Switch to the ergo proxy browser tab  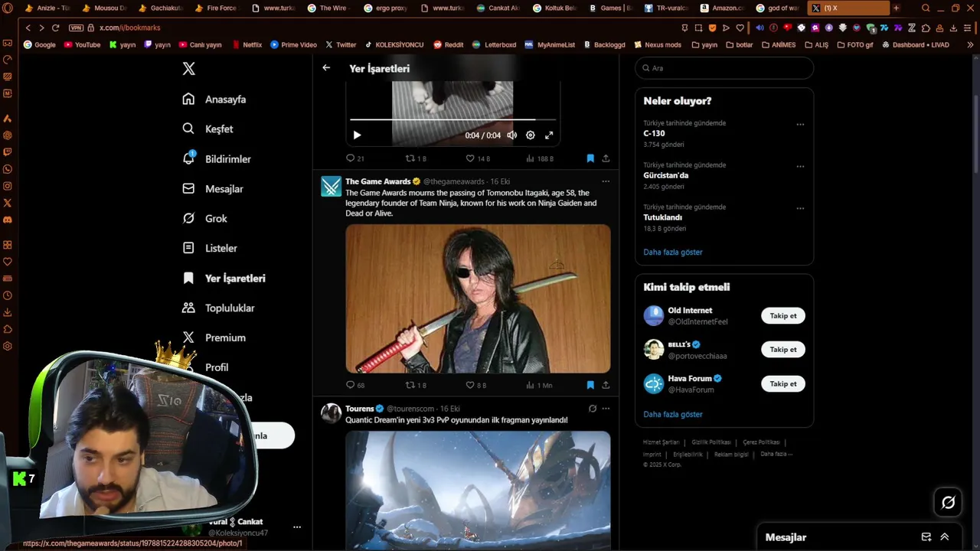point(387,8)
